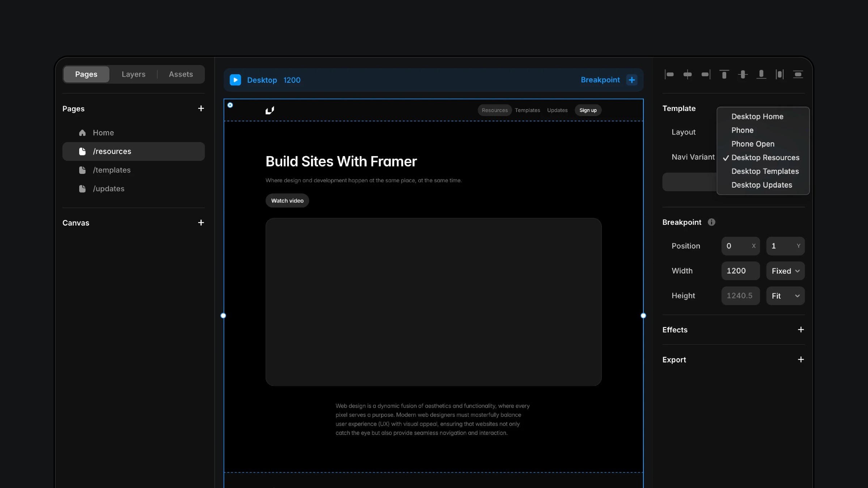Click the /updates page file icon
Image resolution: width=868 pixels, height=488 pixels.
pyautogui.click(x=82, y=189)
